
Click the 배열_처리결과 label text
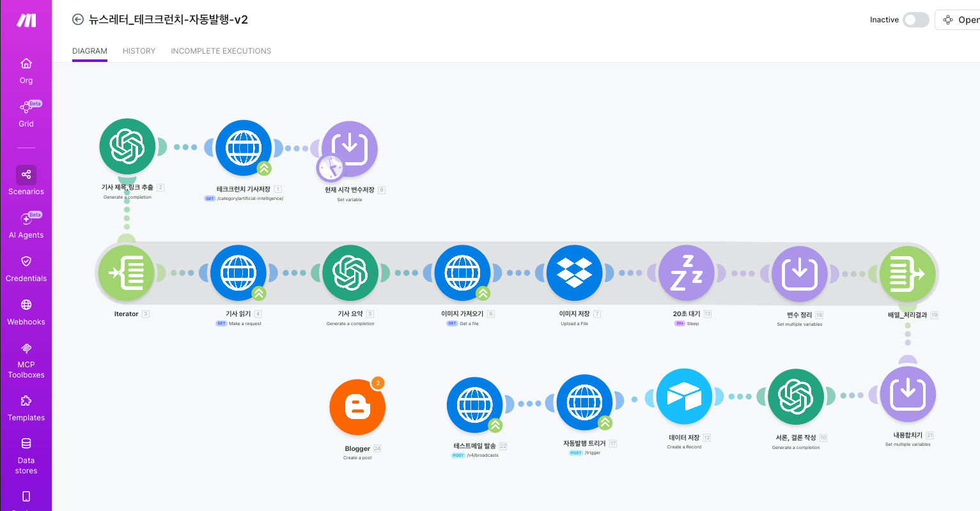[907, 315]
